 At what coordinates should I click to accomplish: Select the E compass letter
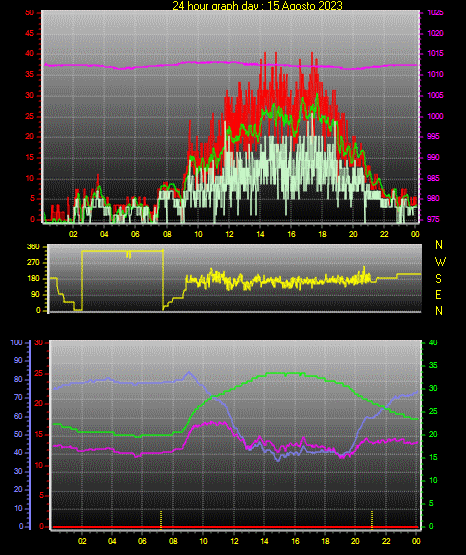coord(438,294)
